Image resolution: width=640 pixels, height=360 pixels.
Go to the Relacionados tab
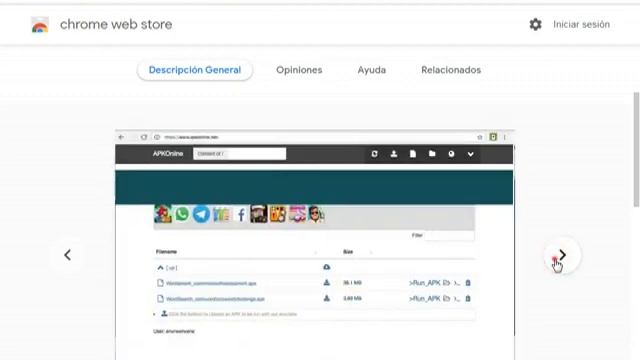451,70
